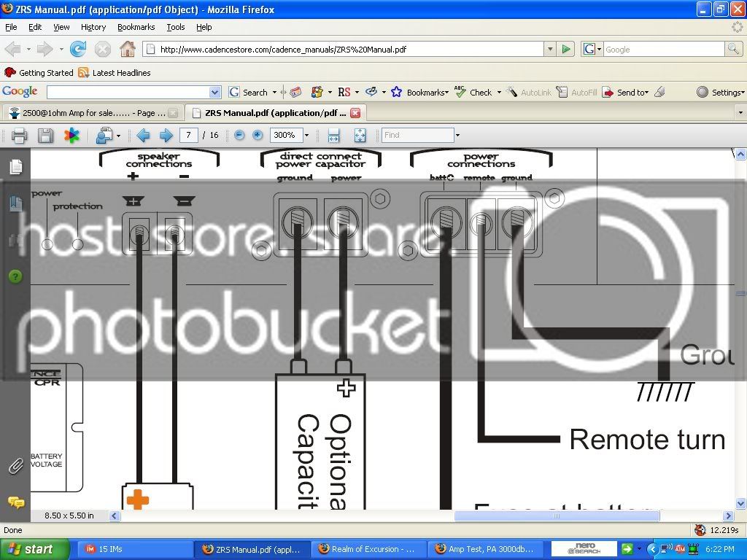Click the fit width icon in the PDF toolbar

pos(333,136)
